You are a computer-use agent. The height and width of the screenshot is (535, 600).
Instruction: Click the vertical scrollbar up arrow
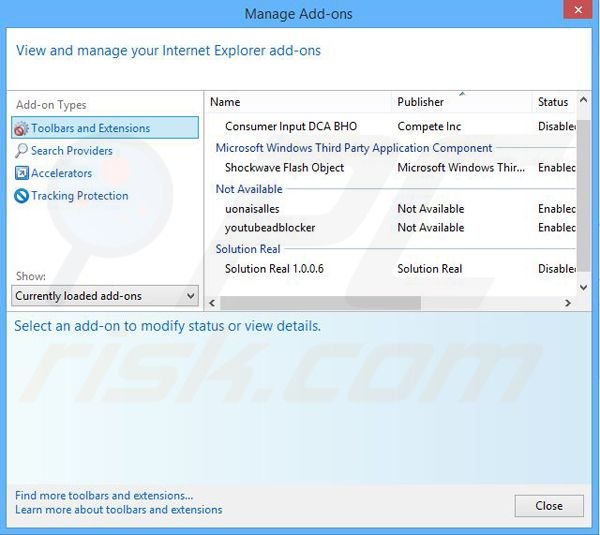[583, 100]
